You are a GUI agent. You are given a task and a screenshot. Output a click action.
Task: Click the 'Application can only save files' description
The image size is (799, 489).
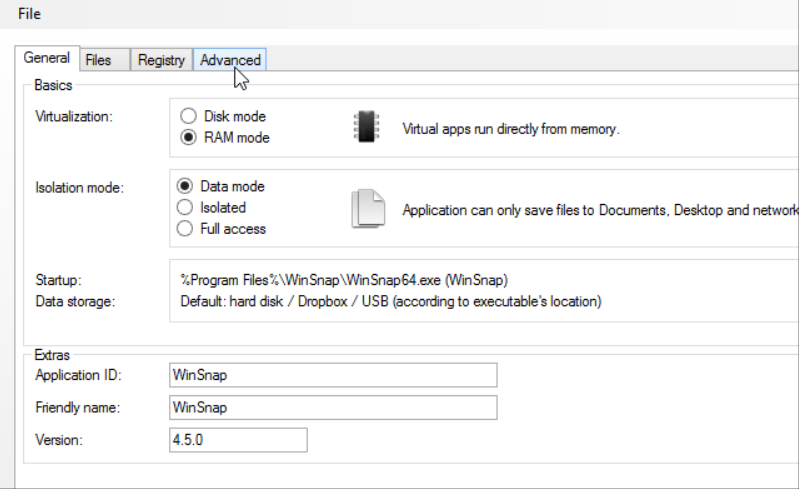599,210
